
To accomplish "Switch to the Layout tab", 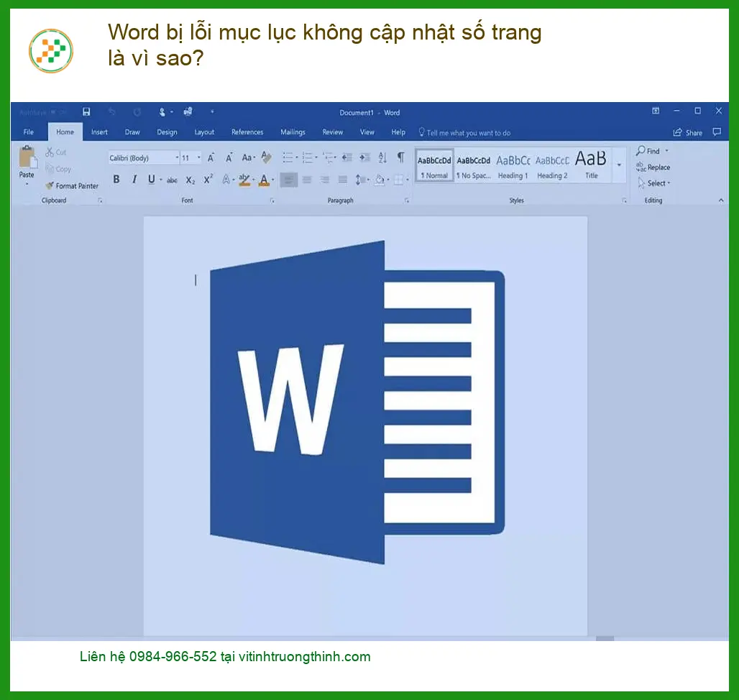I will (x=204, y=132).
